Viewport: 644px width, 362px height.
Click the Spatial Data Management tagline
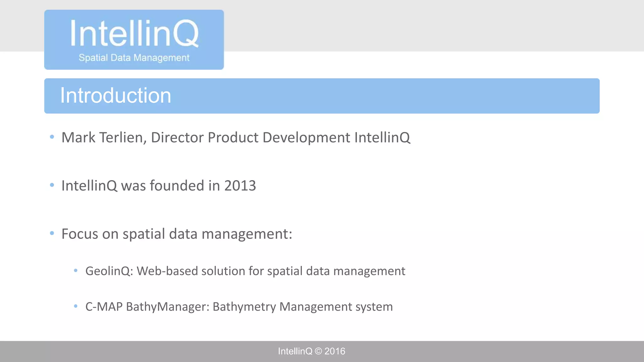pyautogui.click(x=134, y=58)
